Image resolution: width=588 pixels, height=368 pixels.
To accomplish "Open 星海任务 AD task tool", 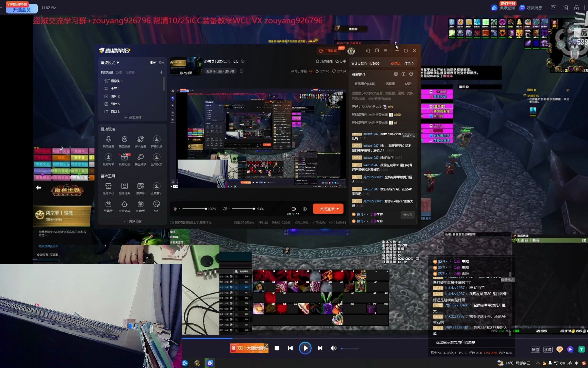I will pyautogui.click(x=124, y=188).
